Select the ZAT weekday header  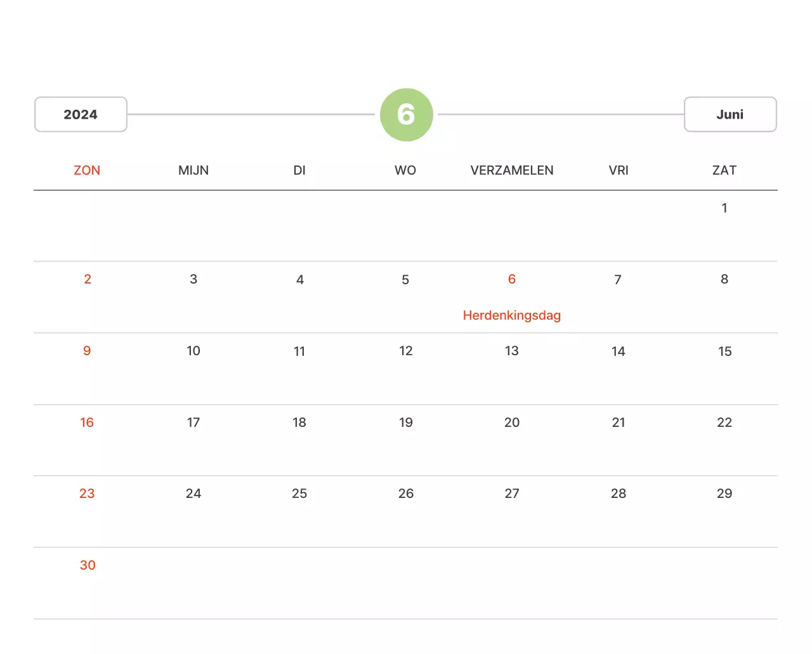pos(724,170)
